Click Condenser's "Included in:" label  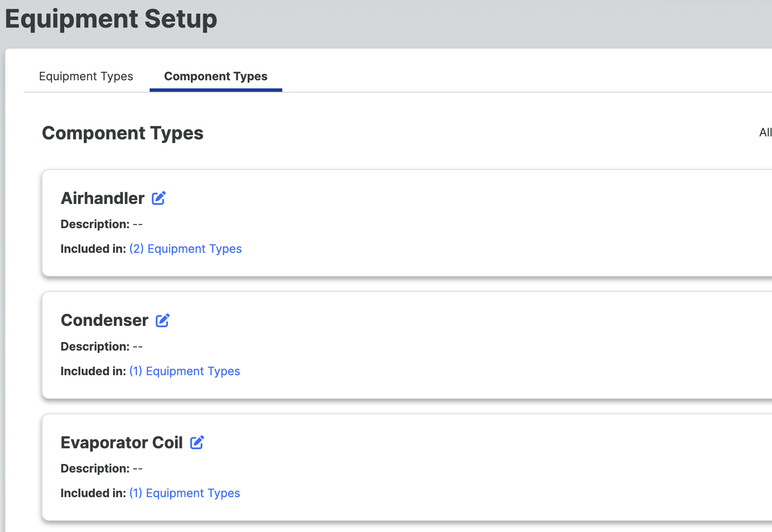pos(93,371)
